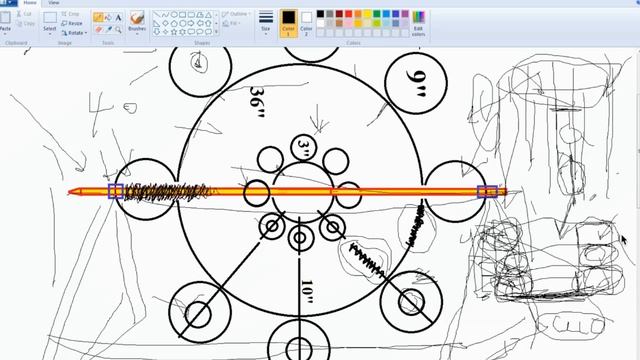Pick the yellow palette swatch
This screenshot has width=640, height=360.
tap(367, 14)
